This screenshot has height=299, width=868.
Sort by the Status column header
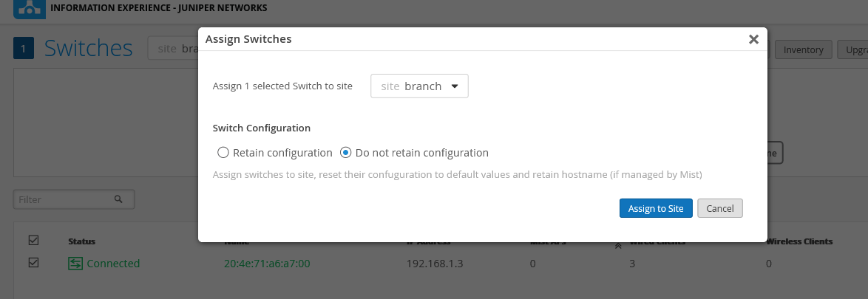tap(81, 241)
